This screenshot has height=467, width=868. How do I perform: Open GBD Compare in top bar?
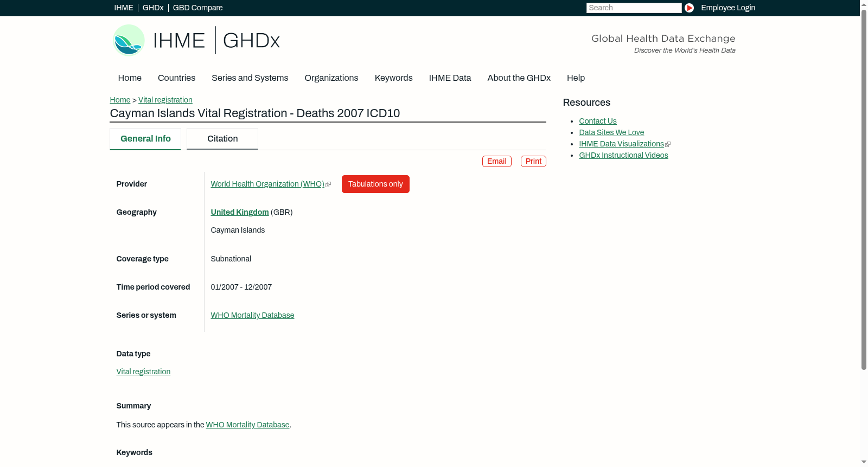198,8
